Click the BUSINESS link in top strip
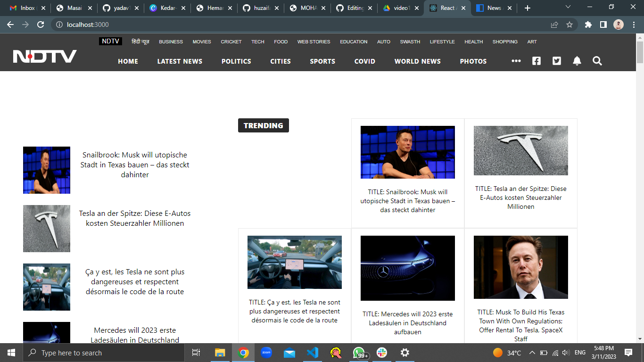The width and height of the screenshot is (644, 362). [x=171, y=41]
